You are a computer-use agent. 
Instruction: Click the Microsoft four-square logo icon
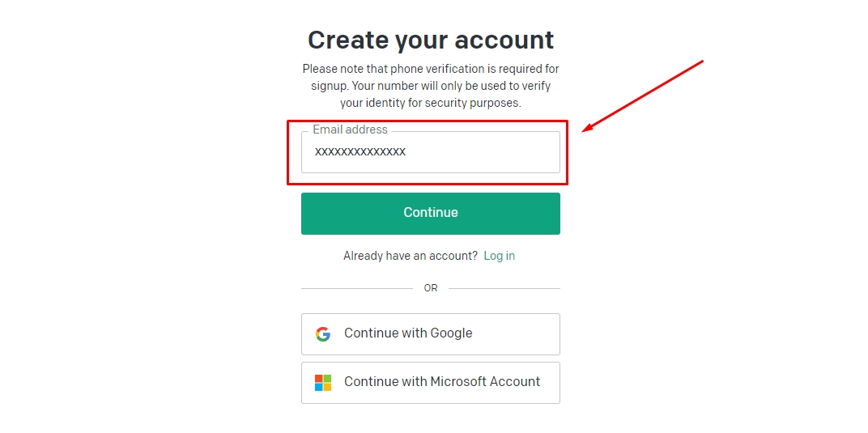coord(323,383)
